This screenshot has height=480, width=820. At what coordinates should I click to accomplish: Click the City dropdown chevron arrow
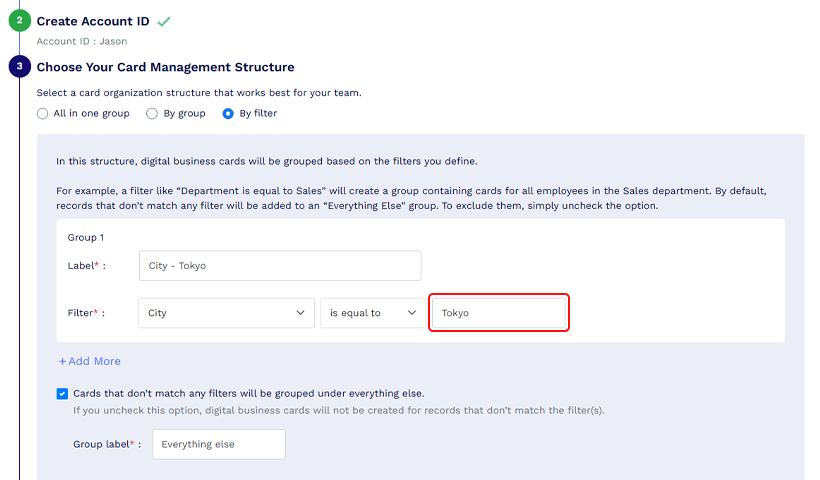click(300, 313)
